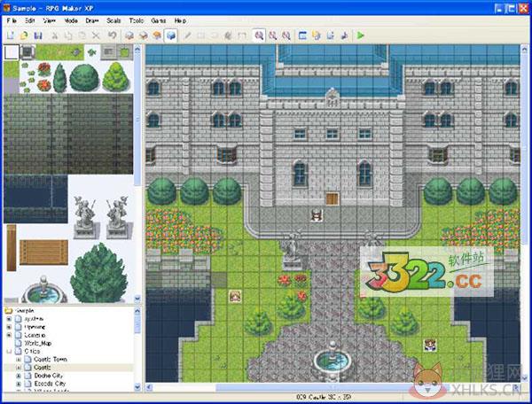
Task: Click the Copy icon in the toolbar
Action: [x=68, y=35]
